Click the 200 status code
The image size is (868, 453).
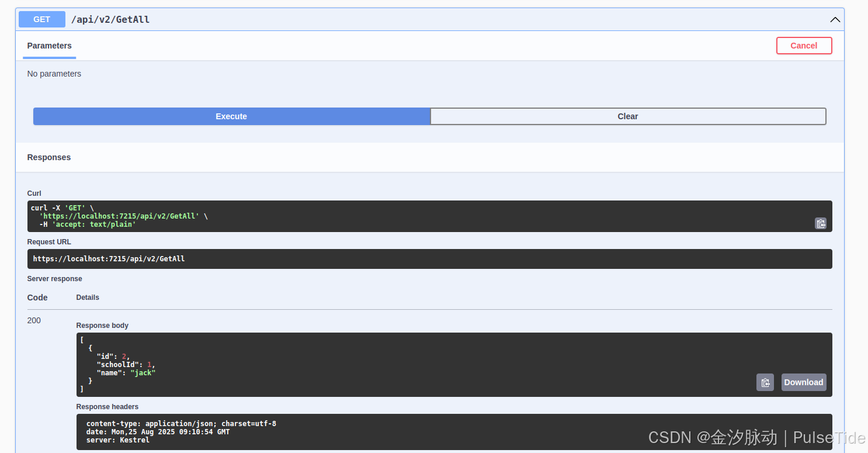(34, 320)
